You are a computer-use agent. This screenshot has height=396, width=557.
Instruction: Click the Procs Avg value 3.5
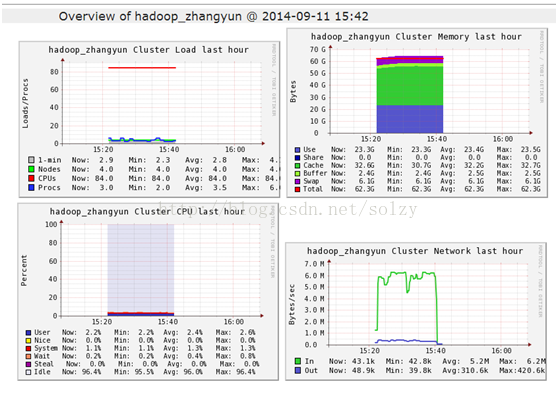(x=220, y=188)
